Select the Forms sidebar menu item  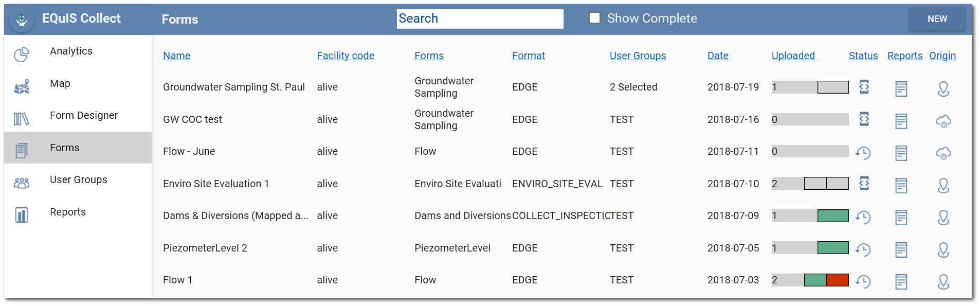click(x=78, y=148)
